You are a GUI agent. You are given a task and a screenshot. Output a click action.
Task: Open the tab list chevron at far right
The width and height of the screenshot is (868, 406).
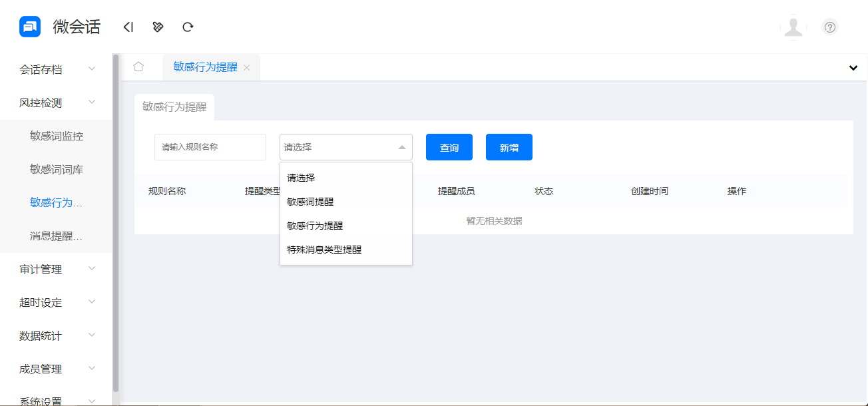(852, 67)
